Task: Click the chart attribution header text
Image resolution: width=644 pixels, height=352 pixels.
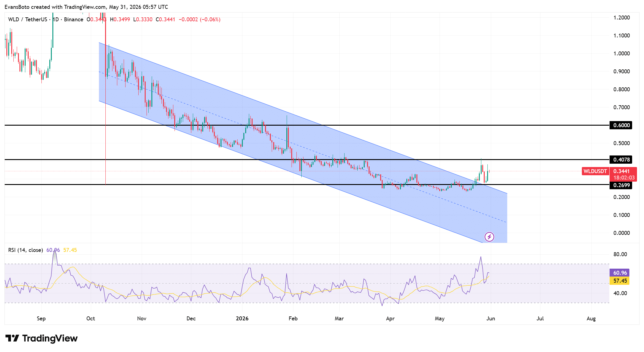Action: point(86,7)
